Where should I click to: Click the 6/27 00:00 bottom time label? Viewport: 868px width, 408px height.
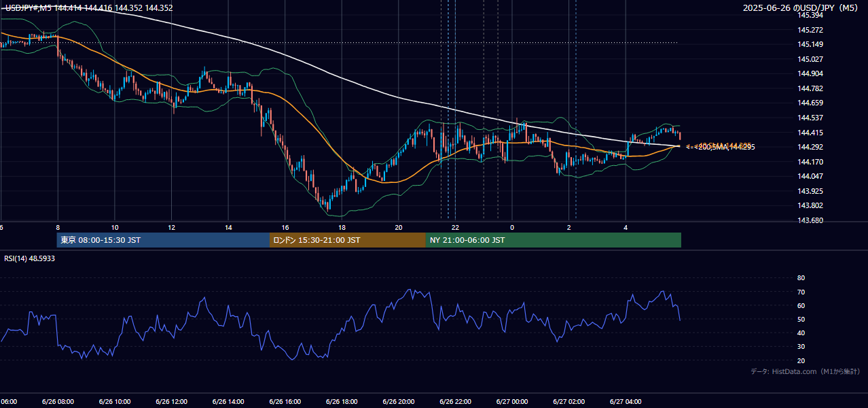(512, 401)
